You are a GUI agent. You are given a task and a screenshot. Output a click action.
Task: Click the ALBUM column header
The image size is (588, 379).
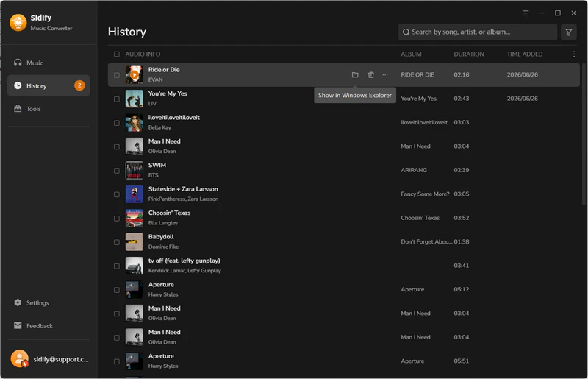point(411,54)
